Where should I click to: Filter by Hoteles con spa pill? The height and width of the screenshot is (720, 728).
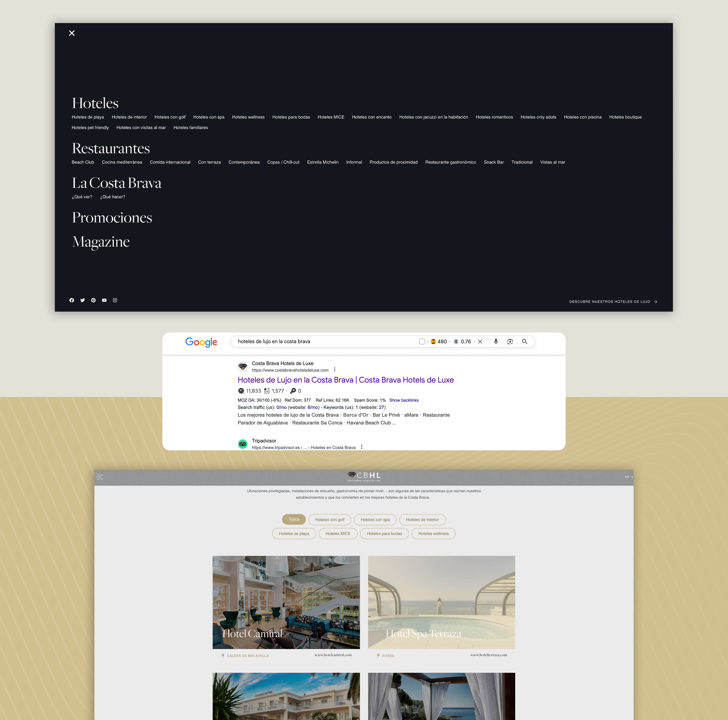(x=375, y=520)
